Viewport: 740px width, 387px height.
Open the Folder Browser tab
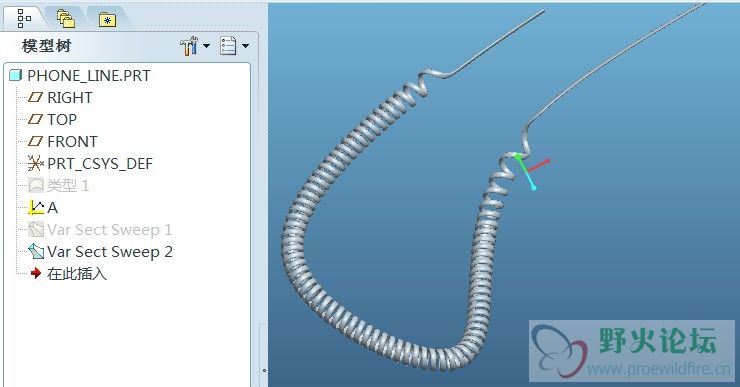click(x=66, y=18)
